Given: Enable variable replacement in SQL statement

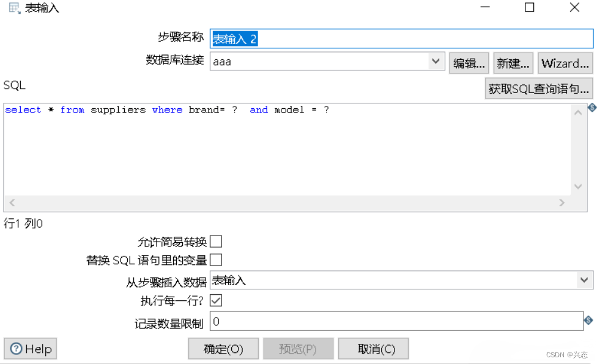Looking at the screenshot, I should (x=216, y=260).
